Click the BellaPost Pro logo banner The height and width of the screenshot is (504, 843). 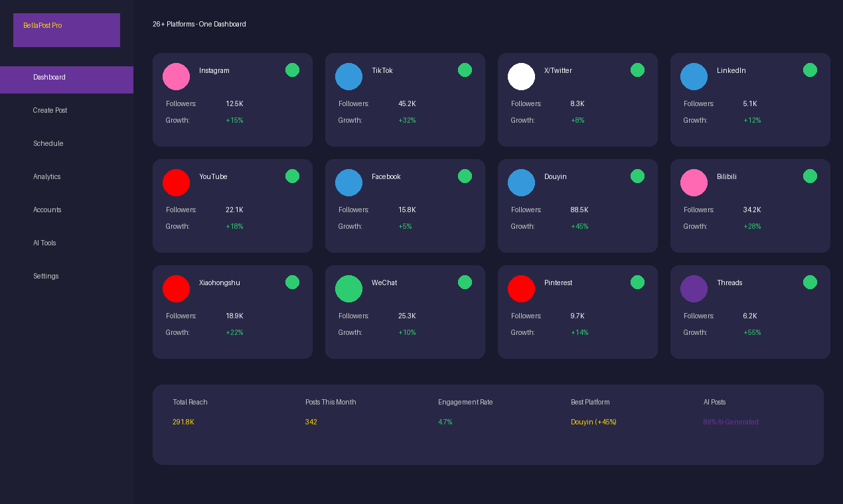pyautogui.click(x=66, y=30)
